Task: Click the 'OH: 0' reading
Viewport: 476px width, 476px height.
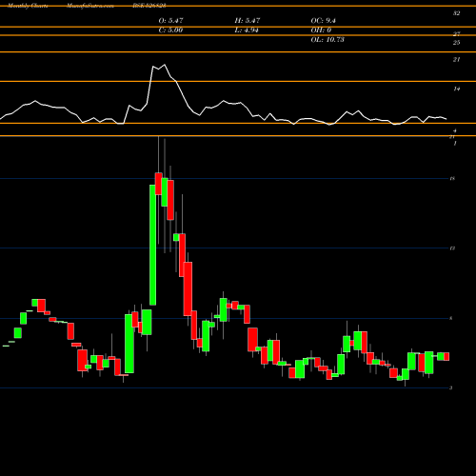Action: 321,30
